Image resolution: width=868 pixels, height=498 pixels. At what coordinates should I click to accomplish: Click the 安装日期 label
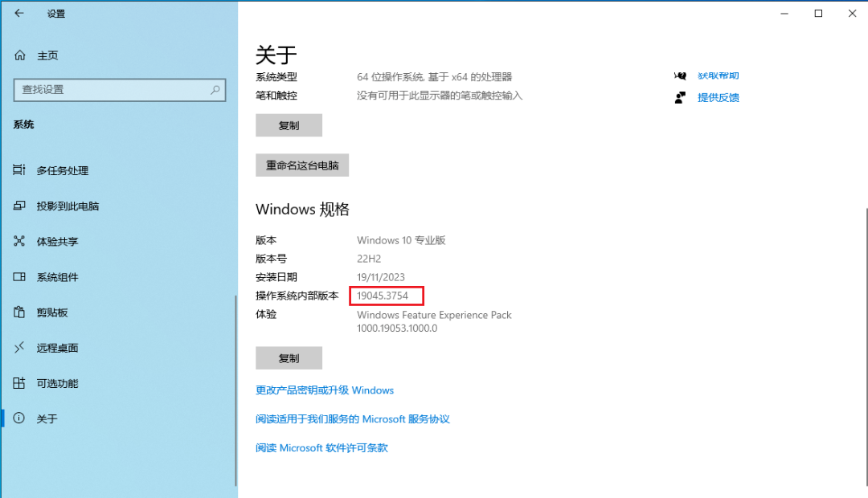tap(276, 277)
